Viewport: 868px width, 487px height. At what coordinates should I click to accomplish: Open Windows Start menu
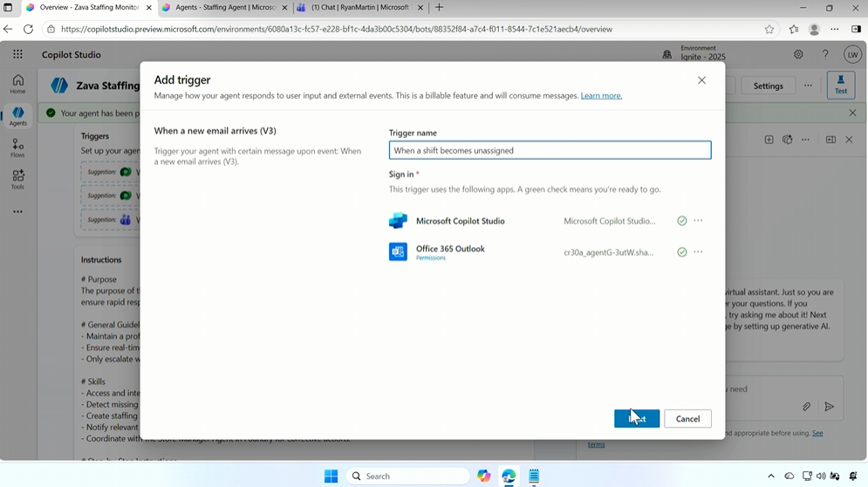(331, 476)
